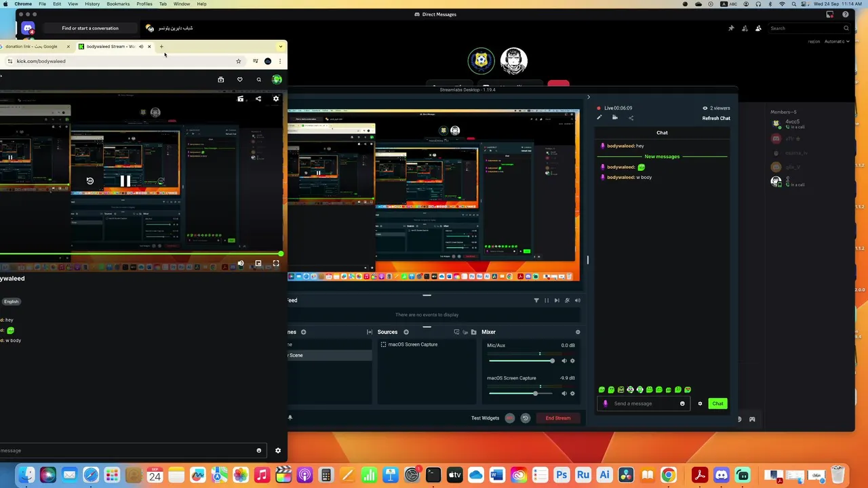Collapse the Streamlabs chat sidebar chevron
Viewport: 868px width, 488px height.
point(588,97)
